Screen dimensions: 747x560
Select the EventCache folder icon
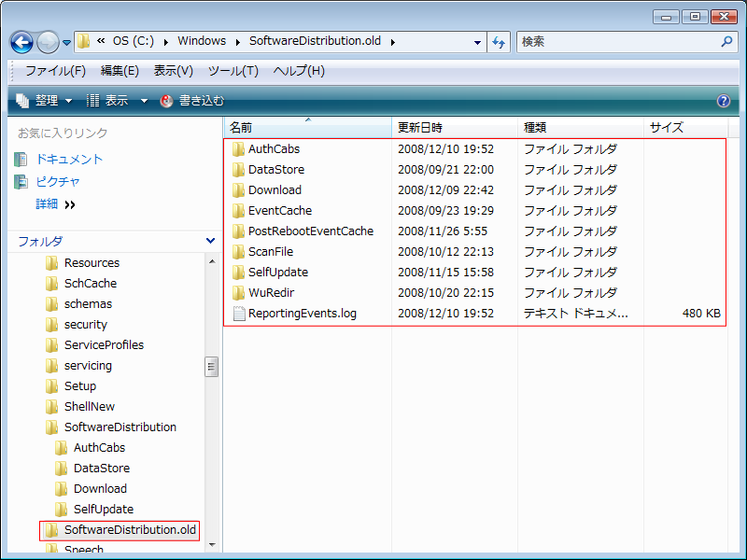click(x=238, y=211)
